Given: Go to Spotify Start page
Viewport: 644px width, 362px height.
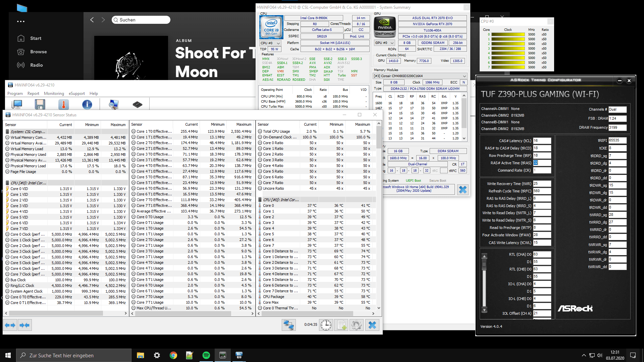Looking at the screenshot, I should pos(30,38).
